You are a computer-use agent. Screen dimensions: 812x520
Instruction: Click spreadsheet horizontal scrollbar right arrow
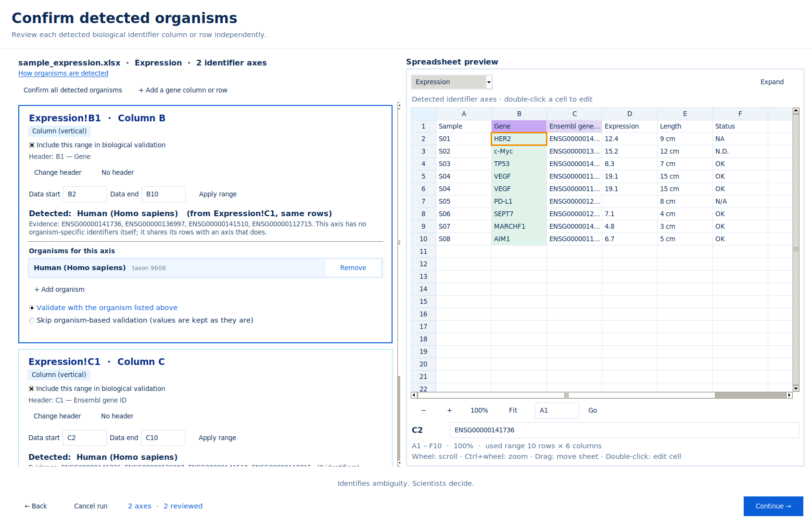click(789, 395)
